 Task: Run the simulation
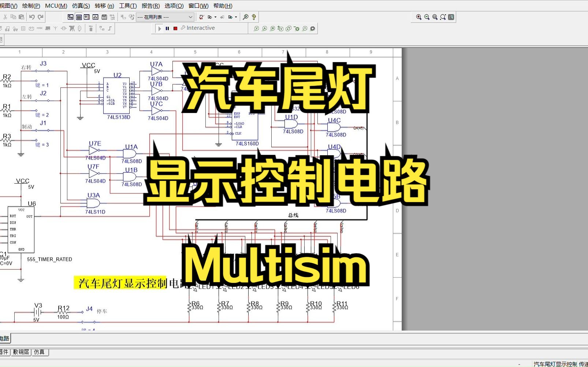(x=160, y=29)
